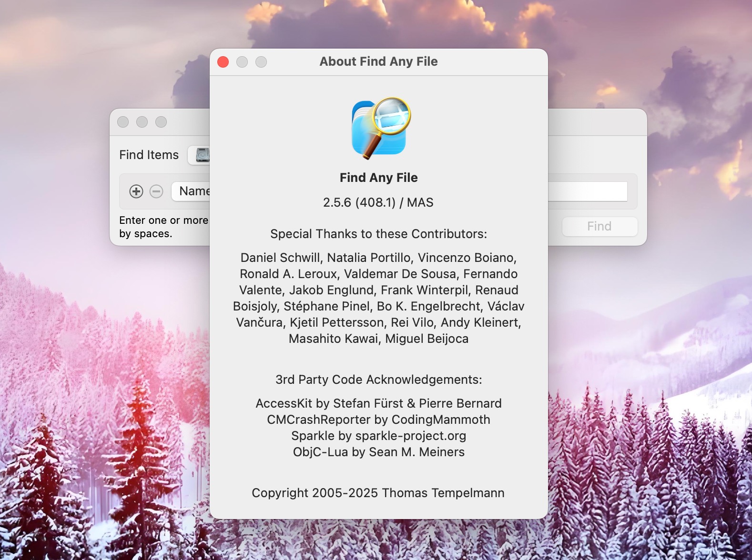Click the About Find Any File title
Image resolution: width=752 pixels, height=560 pixels.
(379, 61)
